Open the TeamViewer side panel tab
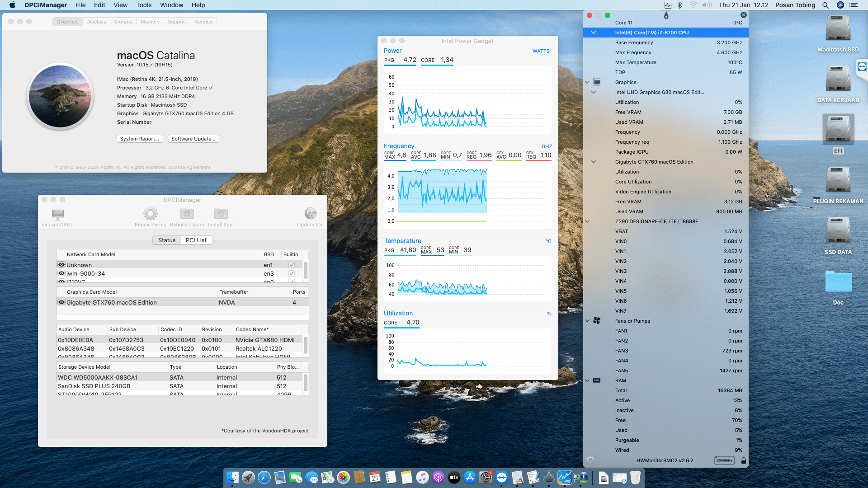The width and height of the screenshot is (868, 488). pyautogui.click(x=862, y=67)
